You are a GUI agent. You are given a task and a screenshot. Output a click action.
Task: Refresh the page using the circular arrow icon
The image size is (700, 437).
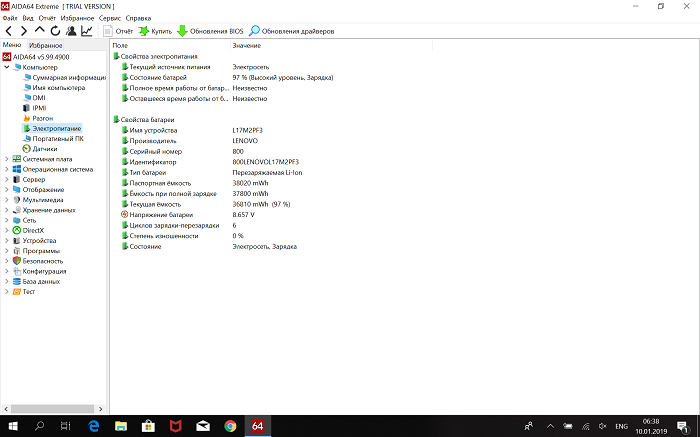pyautogui.click(x=55, y=31)
